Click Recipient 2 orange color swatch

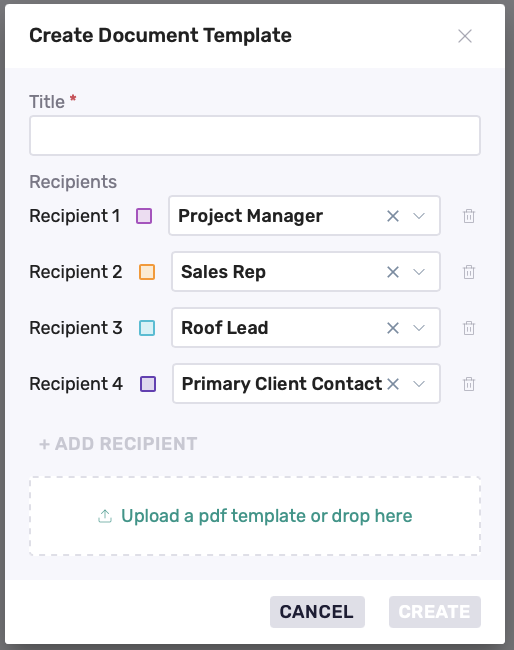tap(147, 272)
